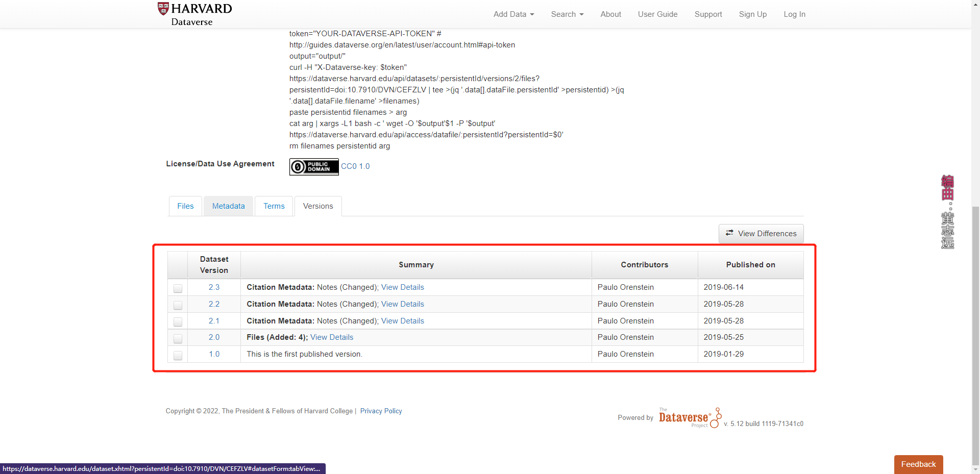Screen dimensions: 980x474
Task: Click the Summary column header
Action: pyautogui.click(x=416, y=265)
